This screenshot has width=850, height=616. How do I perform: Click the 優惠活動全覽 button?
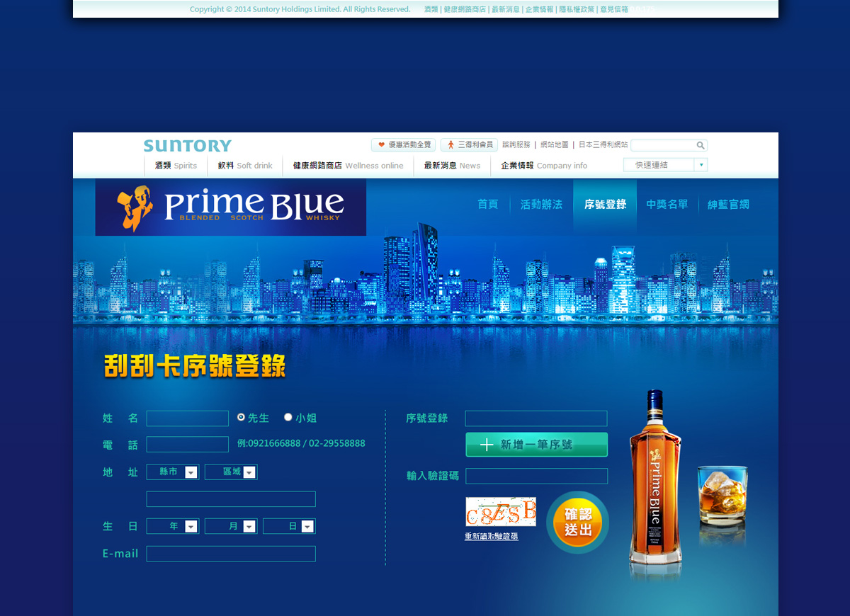click(403, 145)
